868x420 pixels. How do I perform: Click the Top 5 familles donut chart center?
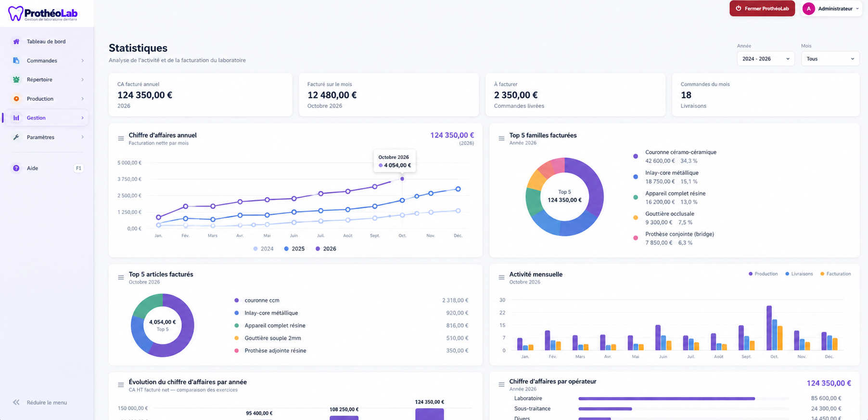[x=564, y=197]
